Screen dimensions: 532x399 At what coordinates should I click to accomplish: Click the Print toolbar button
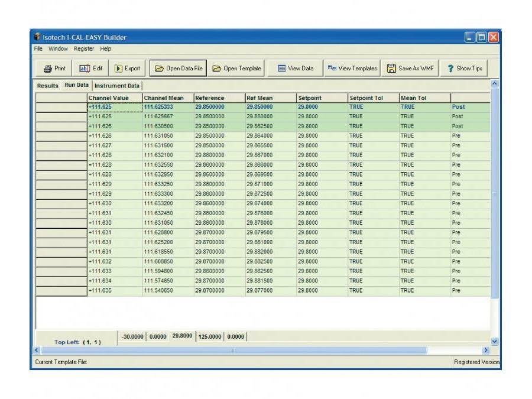pyautogui.click(x=54, y=68)
